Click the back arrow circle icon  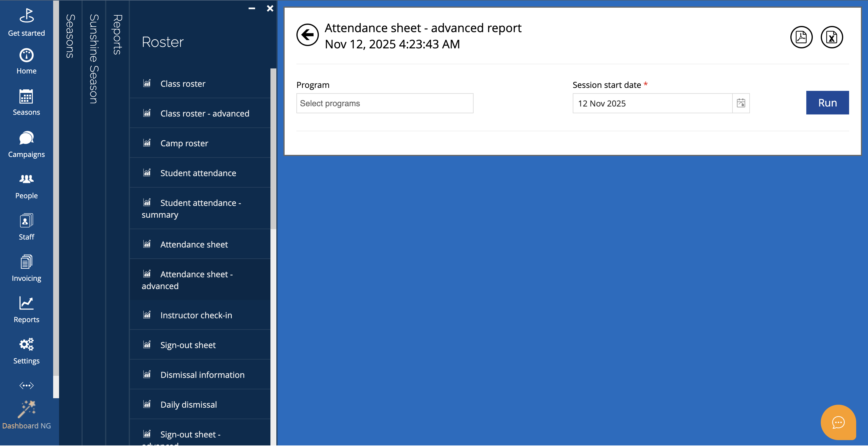click(307, 35)
